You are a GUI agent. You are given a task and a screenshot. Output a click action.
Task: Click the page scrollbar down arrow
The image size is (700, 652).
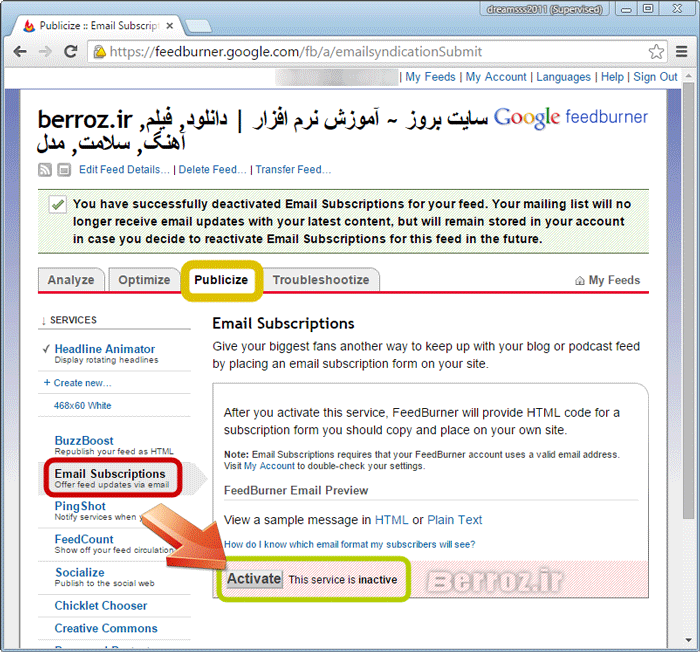pyautogui.click(x=688, y=641)
